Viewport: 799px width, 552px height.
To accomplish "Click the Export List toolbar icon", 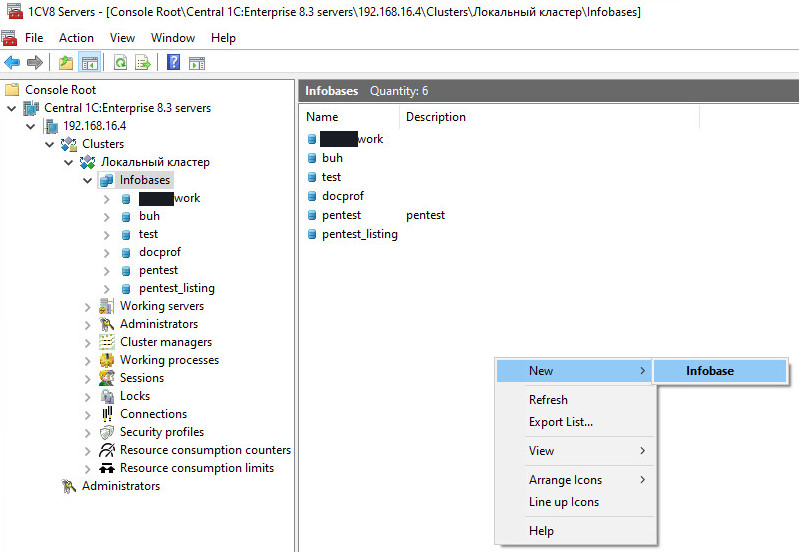I will pyautogui.click(x=143, y=63).
